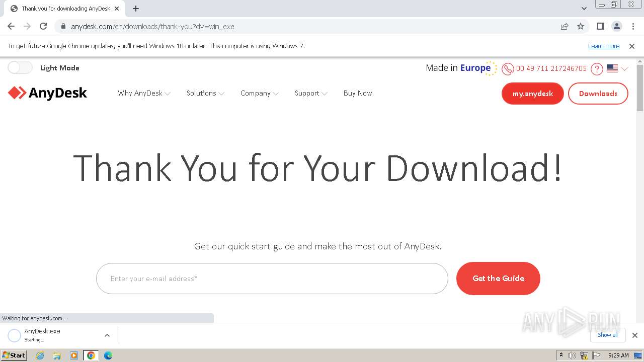
Task: Dismiss the Chrome update notice
Action: pyautogui.click(x=632, y=46)
